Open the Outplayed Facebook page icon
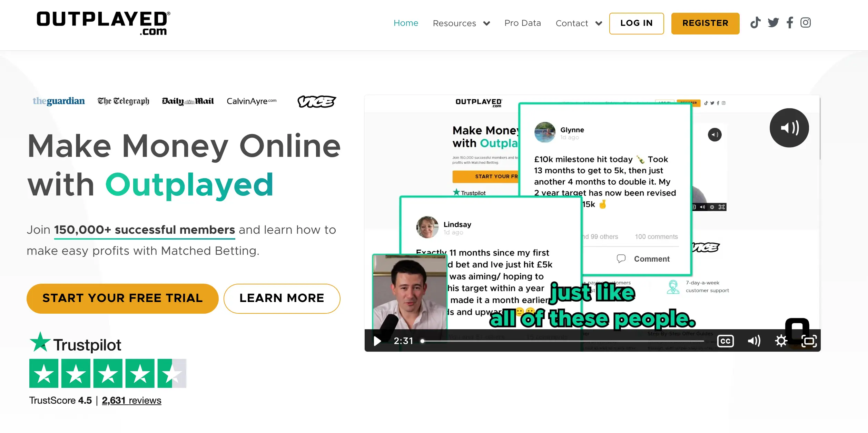Viewport: 868px width, 433px height. (x=790, y=23)
